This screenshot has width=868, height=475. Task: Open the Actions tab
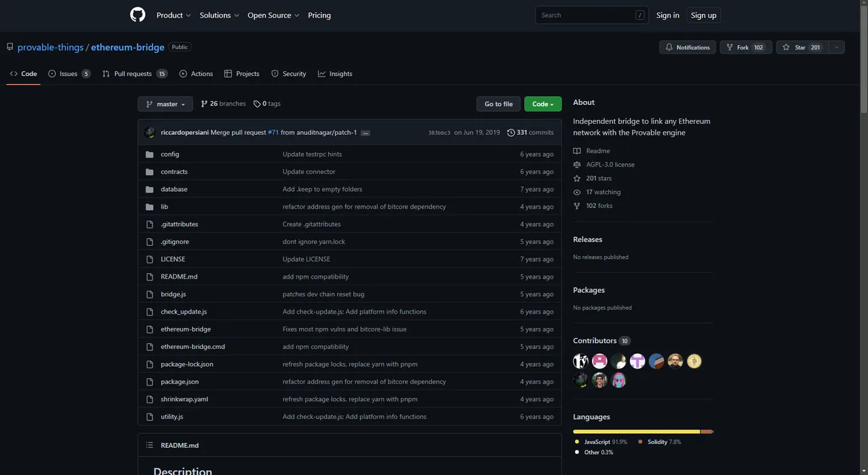pyautogui.click(x=196, y=74)
